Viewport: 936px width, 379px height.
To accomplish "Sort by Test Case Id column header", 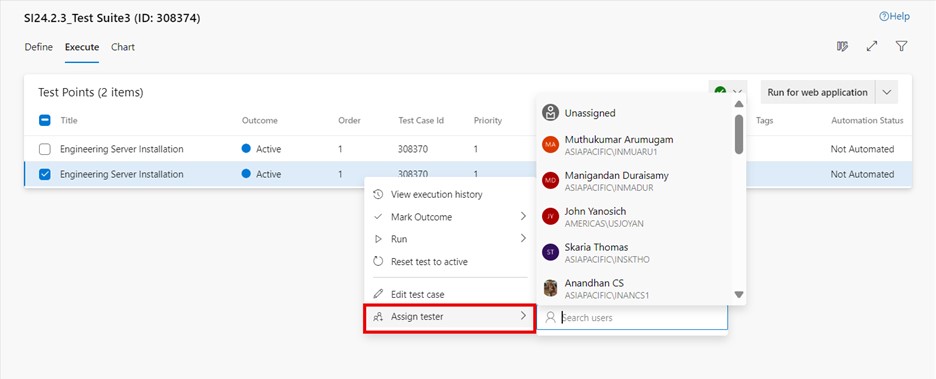I will [421, 120].
